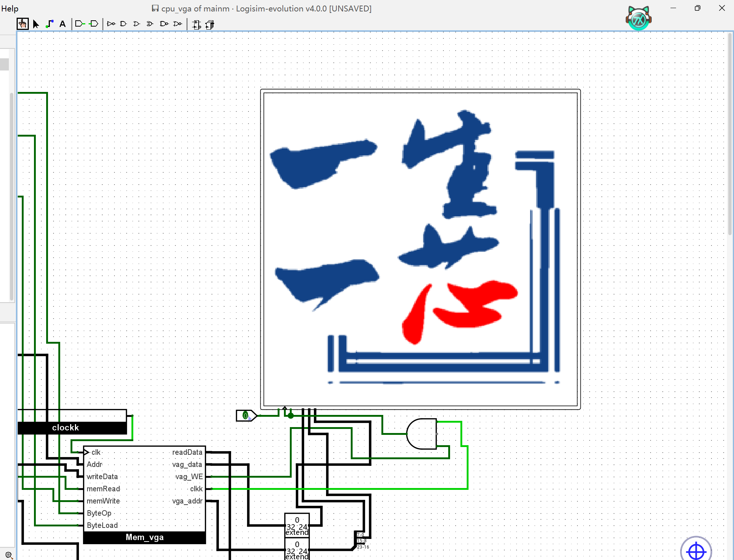Select the NOT gate tool
734x560 pixels.
[111, 24]
